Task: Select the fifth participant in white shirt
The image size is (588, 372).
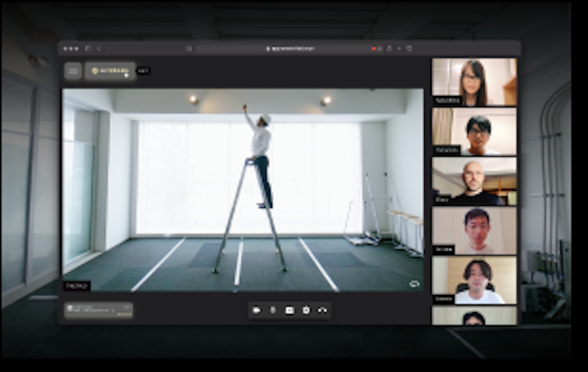Action: click(474, 280)
